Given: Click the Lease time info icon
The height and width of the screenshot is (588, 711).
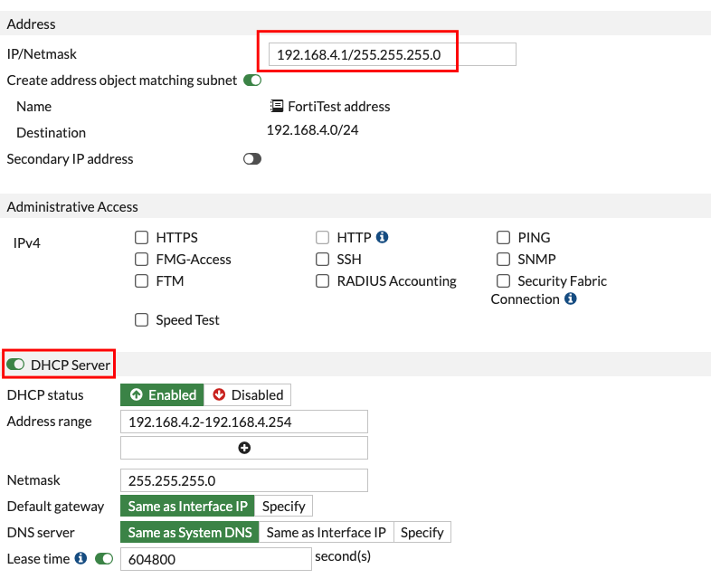Looking at the screenshot, I should pyautogui.click(x=81, y=558).
